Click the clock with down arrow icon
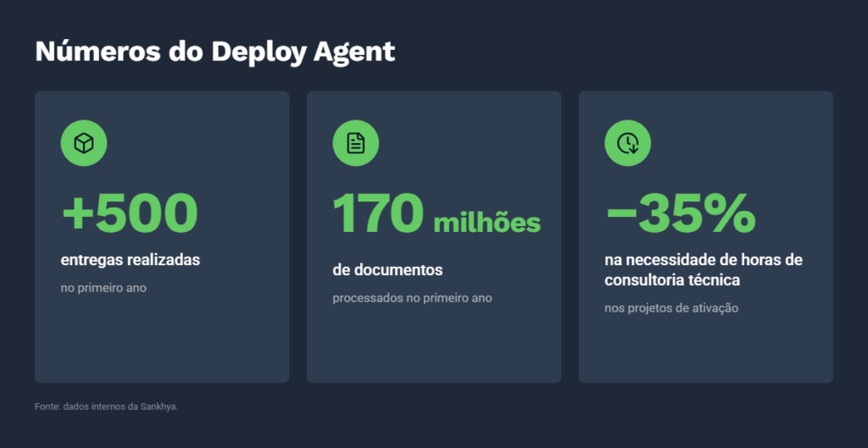868x448 pixels. coord(627,143)
